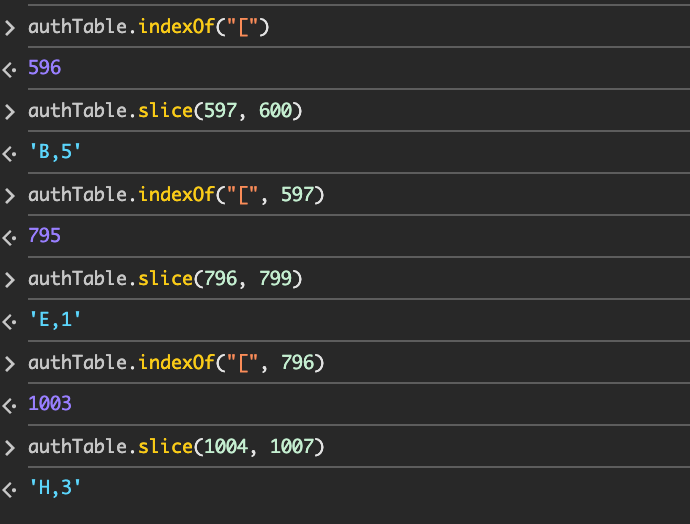Click the output arrow beside 795
690x524 pixels.
pyautogui.click(x=9, y=237)
